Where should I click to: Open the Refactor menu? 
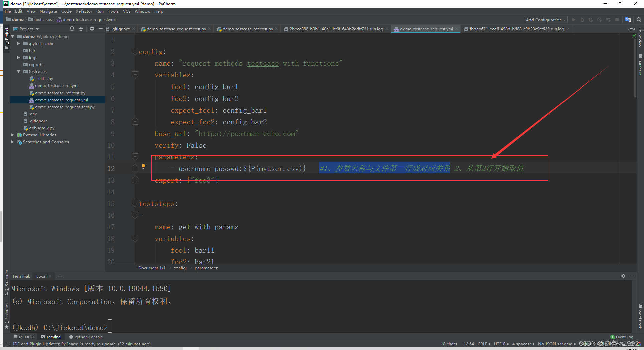tap(84, 11)
